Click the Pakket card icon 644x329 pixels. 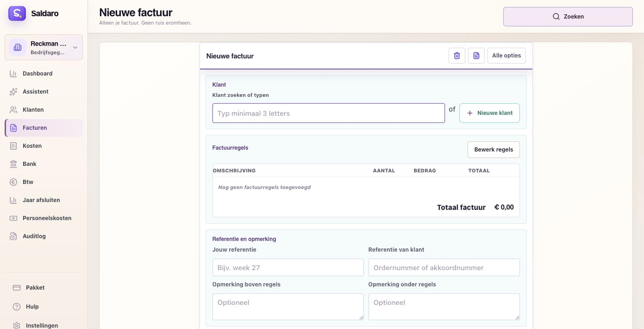(x=17, y=288)
